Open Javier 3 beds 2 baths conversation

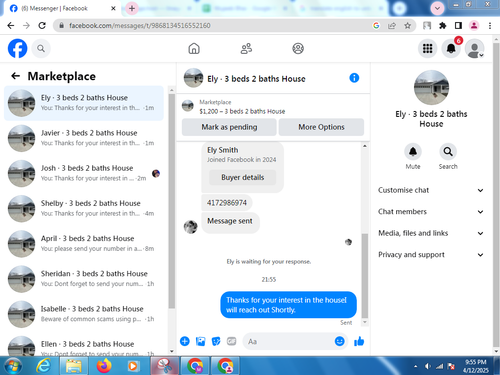point(84,138)
